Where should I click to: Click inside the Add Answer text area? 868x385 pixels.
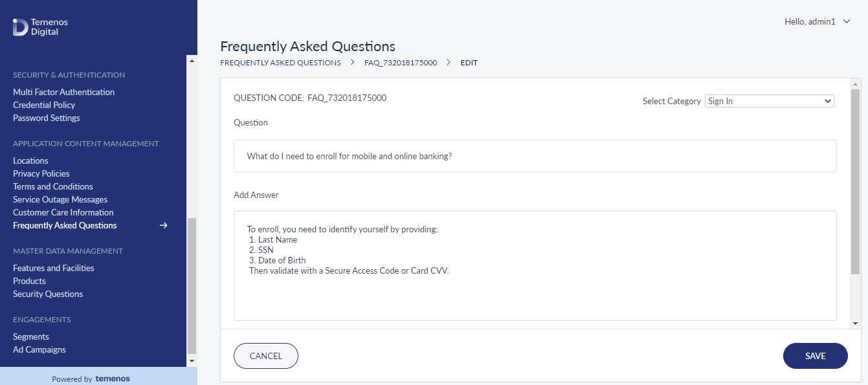click(x=535, y=266)
